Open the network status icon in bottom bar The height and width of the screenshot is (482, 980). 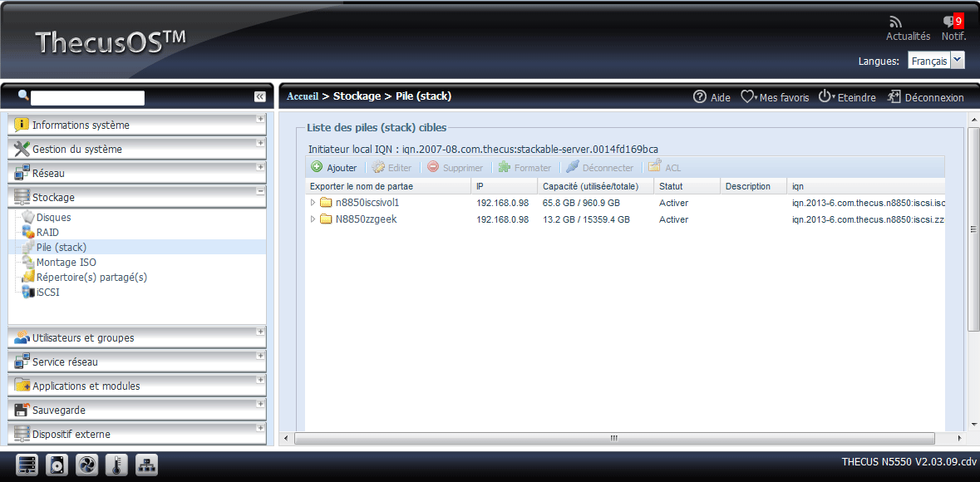point(147,465)
